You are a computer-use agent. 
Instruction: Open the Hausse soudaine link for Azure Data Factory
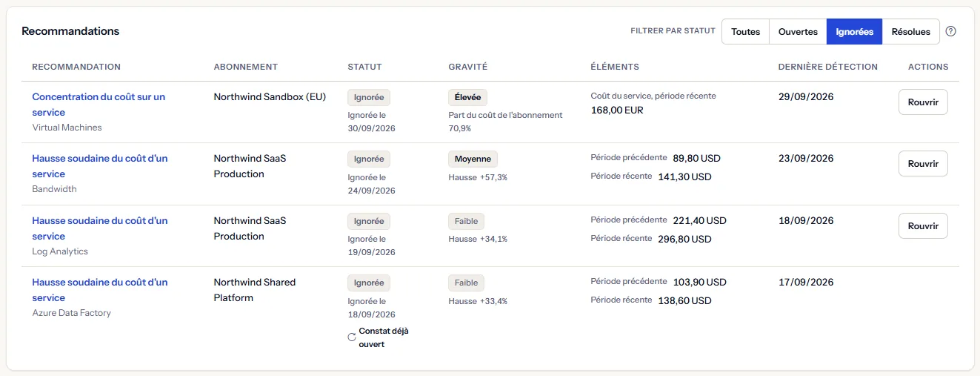click(x=100, y=290)
